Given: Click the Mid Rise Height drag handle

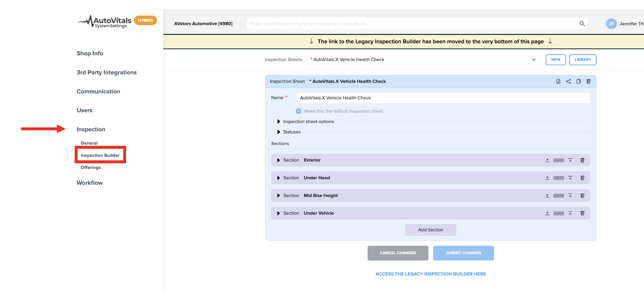Looking at the screenshot, I should tap(559, 196).
